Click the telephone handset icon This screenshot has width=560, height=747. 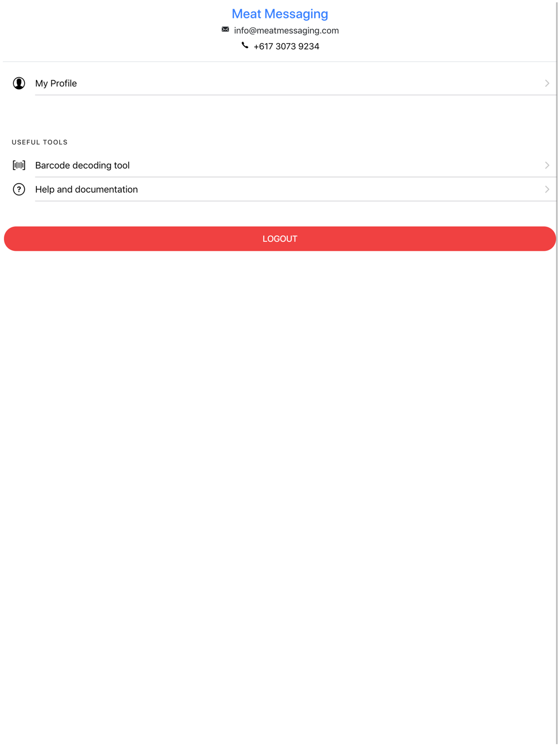pos(245,45)
